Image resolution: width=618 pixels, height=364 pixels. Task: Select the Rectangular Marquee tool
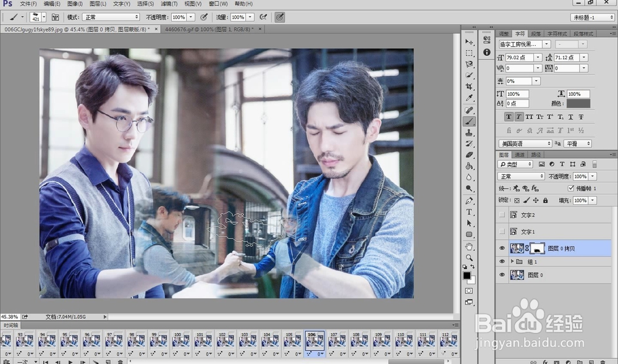468,53
